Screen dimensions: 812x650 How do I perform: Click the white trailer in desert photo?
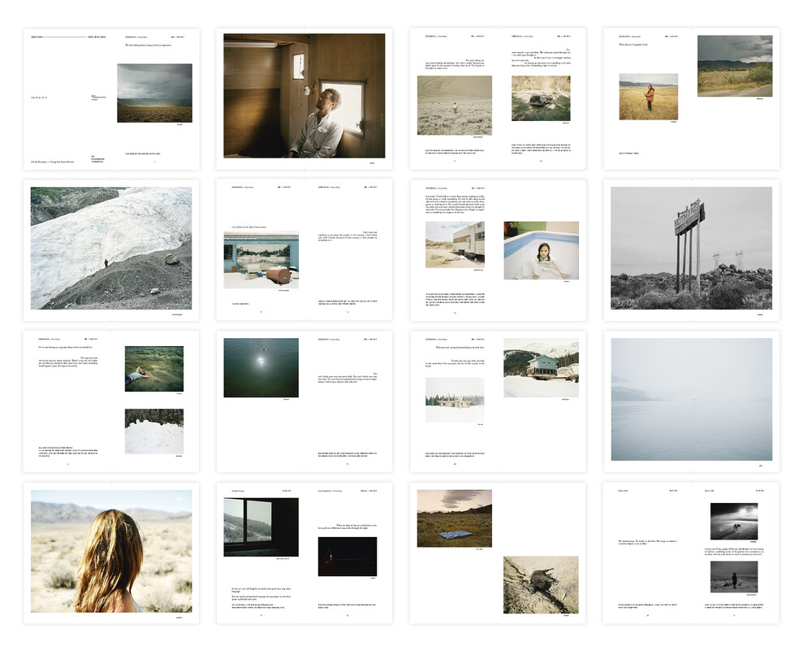click(454, 245)
